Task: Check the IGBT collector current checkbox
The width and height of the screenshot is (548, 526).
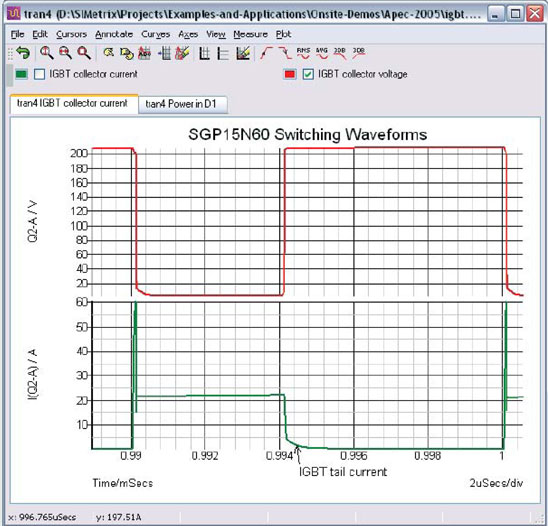Action: [x=39, y=74]
